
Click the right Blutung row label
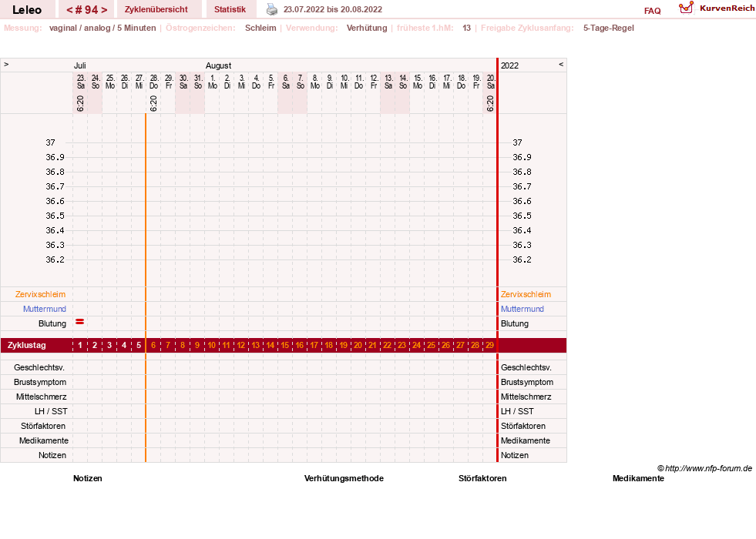click(515, 323)
